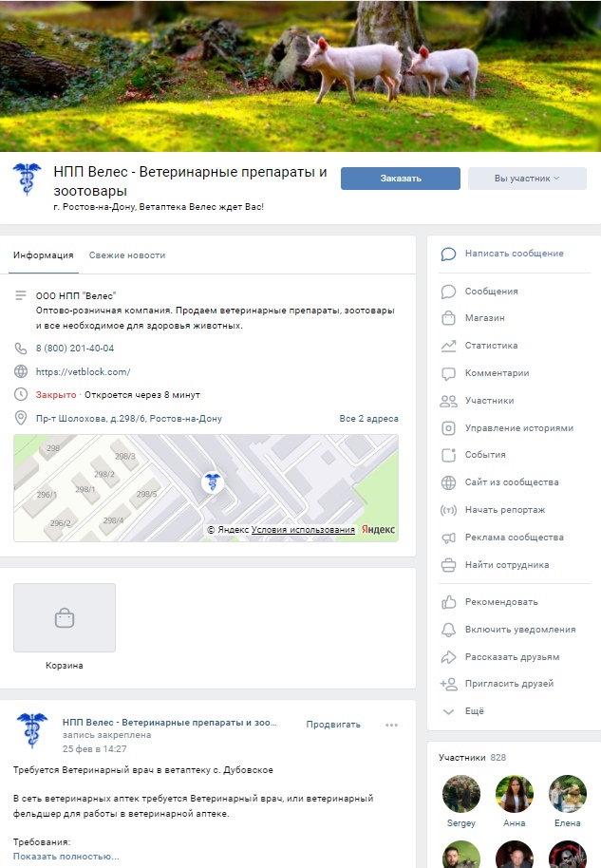Expand the Ещё menu in sidebar

coord(475,710)
